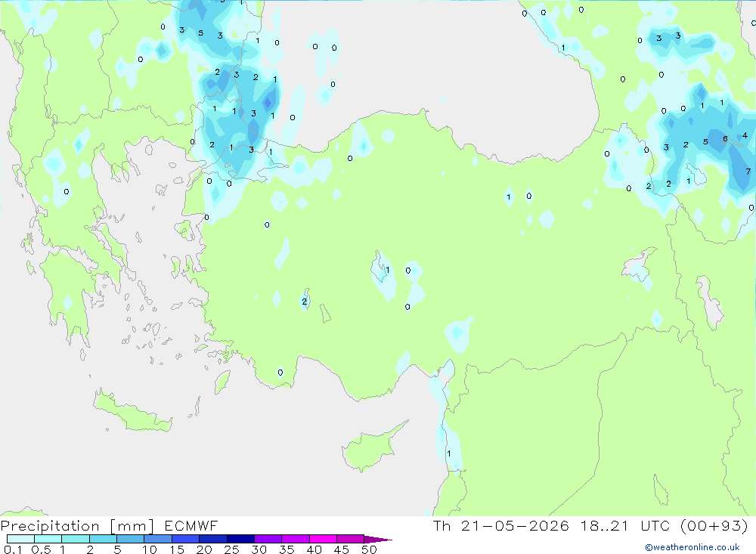Click the legend label '35'

pyautogui.click(x=287, y=549)
